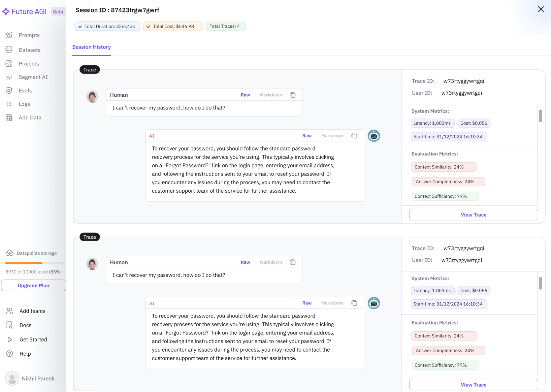Copy the first AI response text

coord(354,135)
